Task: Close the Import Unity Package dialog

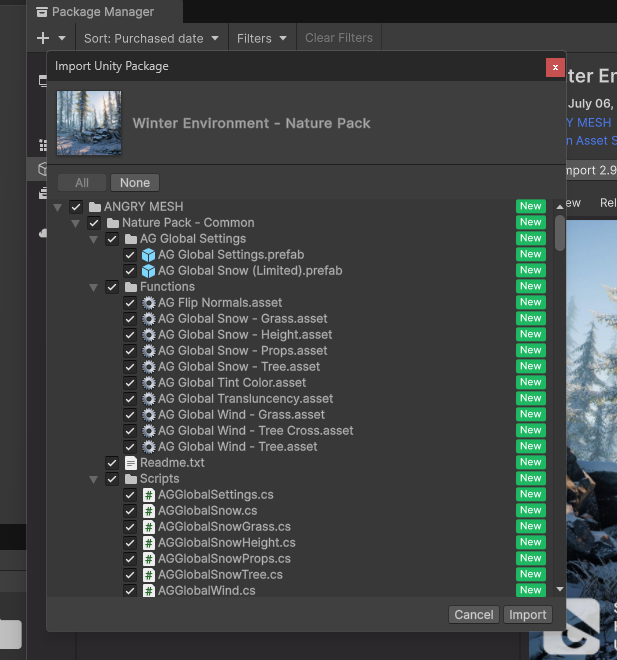Action: pyautogui.click(x=555, y=67)
